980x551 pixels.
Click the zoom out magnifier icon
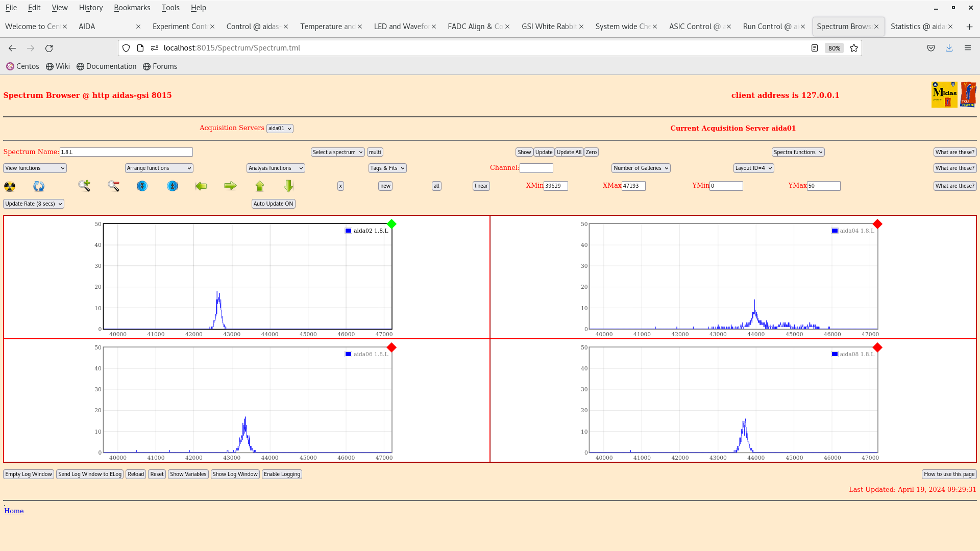[x=113, y=186]
